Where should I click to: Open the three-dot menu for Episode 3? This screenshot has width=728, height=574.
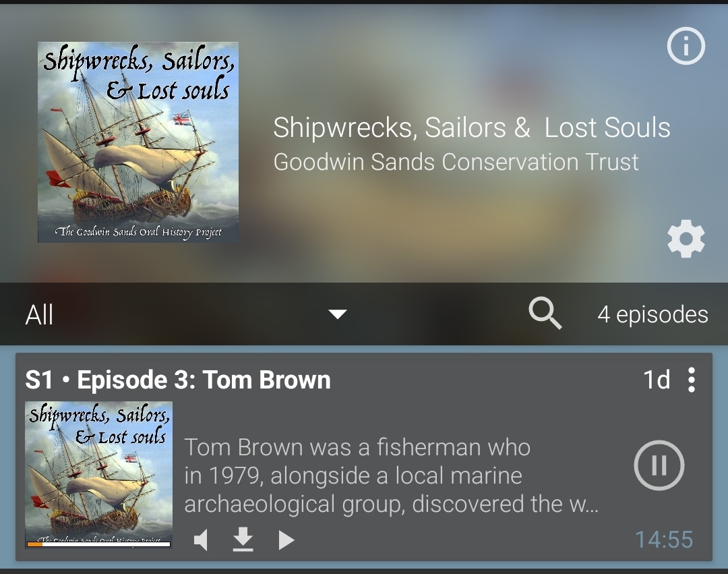[691, 380]
